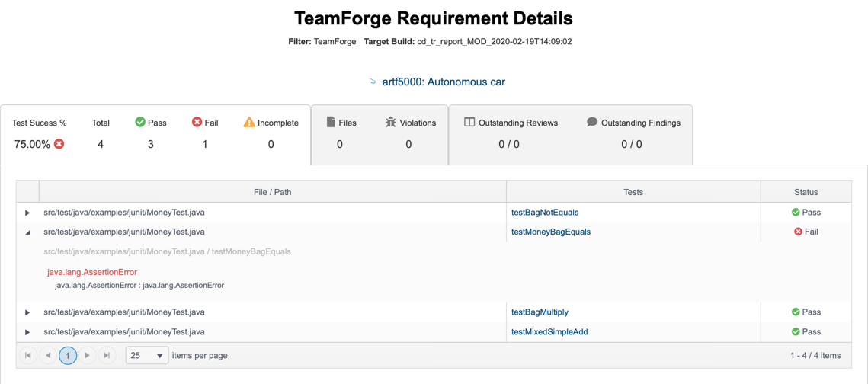Click the MoneyTest.java / testMoneyBagEquals breadcrumb text
Image resolution: width=868 pixels, height=384 pixels.
tap(167, 251)
